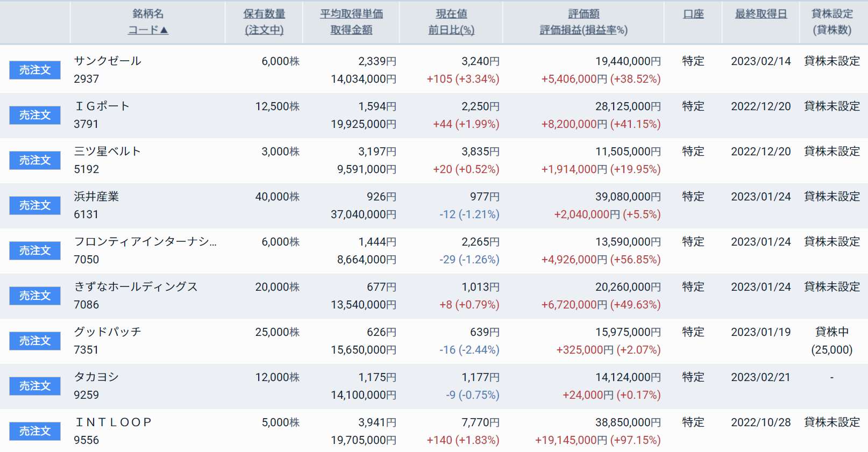Sort by 前日比(%) header
Image resolution: width=868 pixels, height=452 pixels.
point(451,30)
